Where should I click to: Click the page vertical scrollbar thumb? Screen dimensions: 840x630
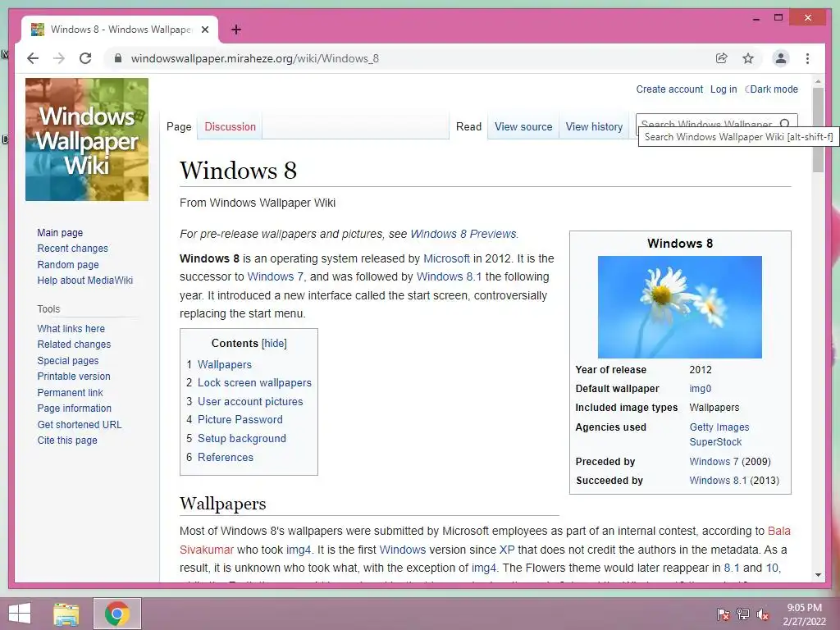818,130
